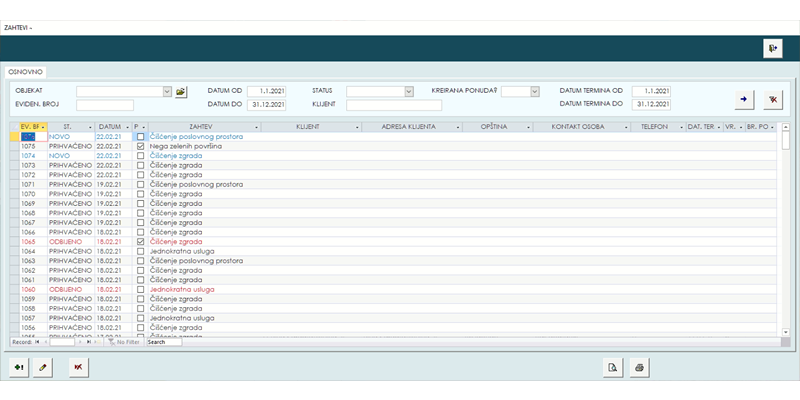Image resolution: width=800 pixels, height=400 pixels.
Task: Click the No Filter button in record bar
Action: coord(125,342)
